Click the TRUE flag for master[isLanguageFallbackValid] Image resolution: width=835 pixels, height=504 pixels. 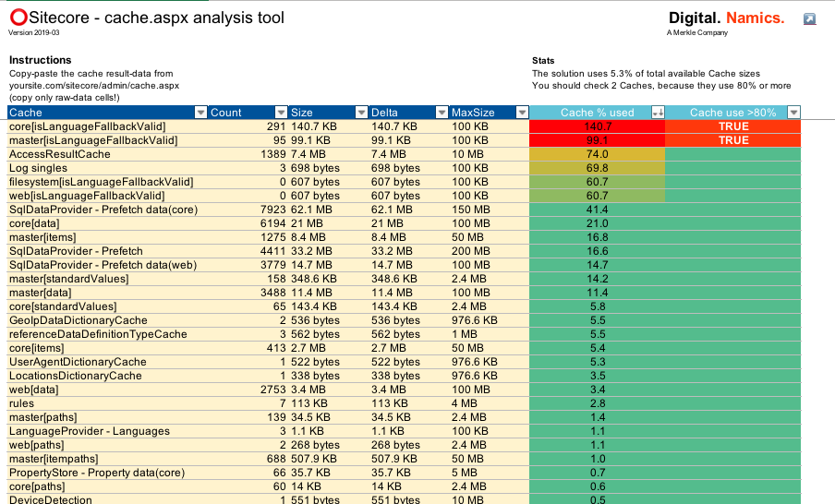click(733, 140)
